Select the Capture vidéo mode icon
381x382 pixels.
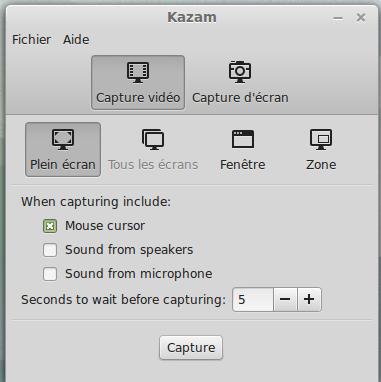click(x=138, y=72)
